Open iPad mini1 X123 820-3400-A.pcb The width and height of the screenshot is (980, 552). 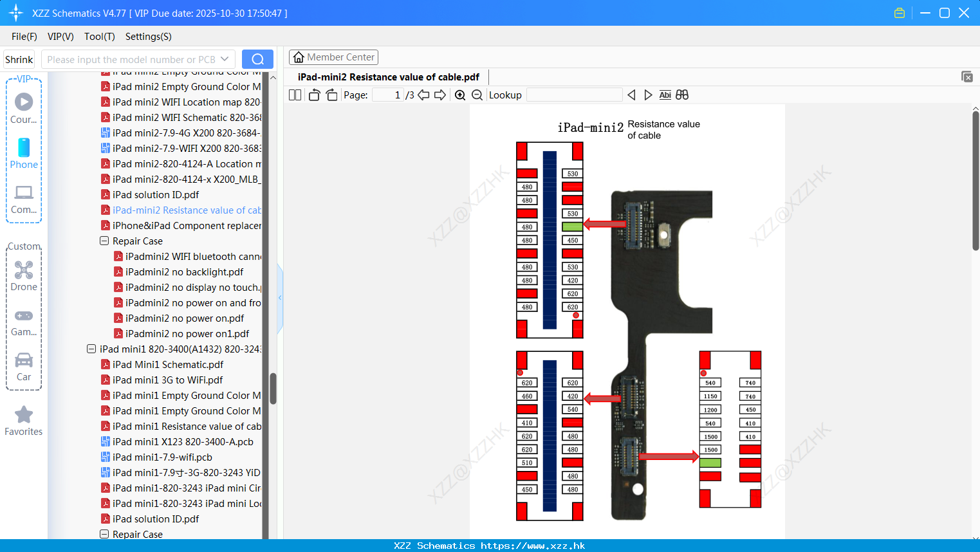pyautogui.click(x=177, y=441)
